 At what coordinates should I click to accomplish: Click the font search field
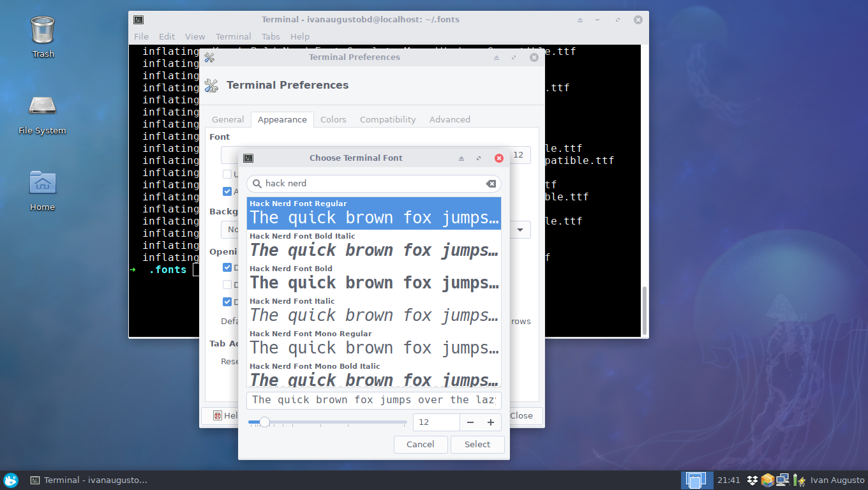374,184
